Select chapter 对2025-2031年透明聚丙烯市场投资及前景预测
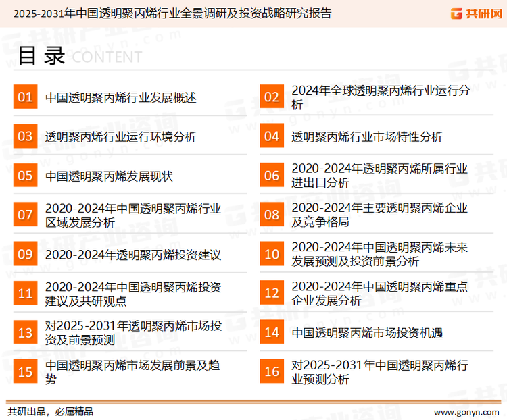 point(133,333)
